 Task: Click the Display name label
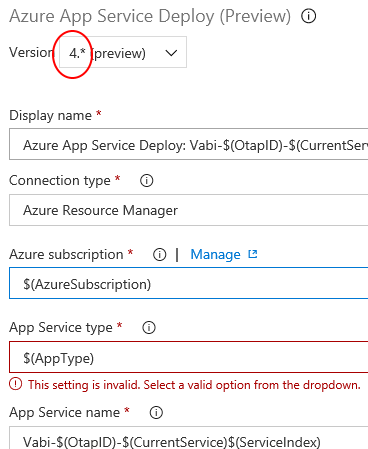tap(50, 115)
